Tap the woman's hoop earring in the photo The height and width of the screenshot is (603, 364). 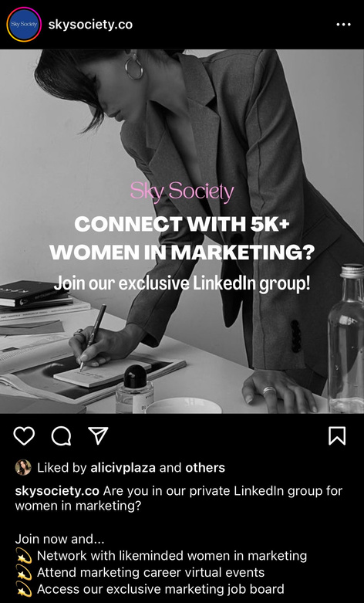[x=133, y=66]
